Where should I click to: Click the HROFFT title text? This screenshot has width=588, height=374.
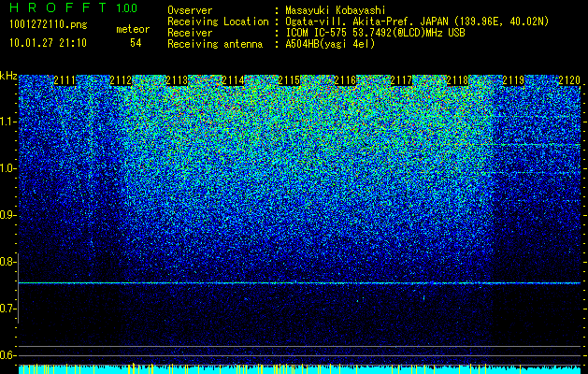click(59, 7)
